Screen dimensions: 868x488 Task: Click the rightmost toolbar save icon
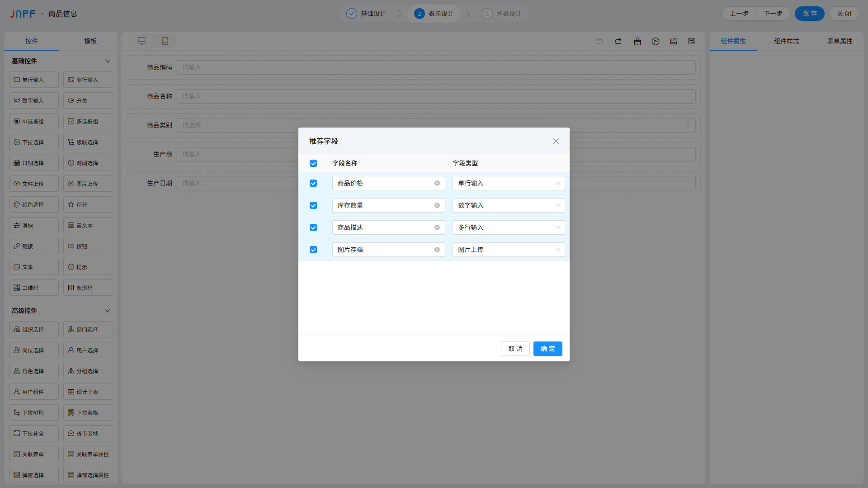692,41
